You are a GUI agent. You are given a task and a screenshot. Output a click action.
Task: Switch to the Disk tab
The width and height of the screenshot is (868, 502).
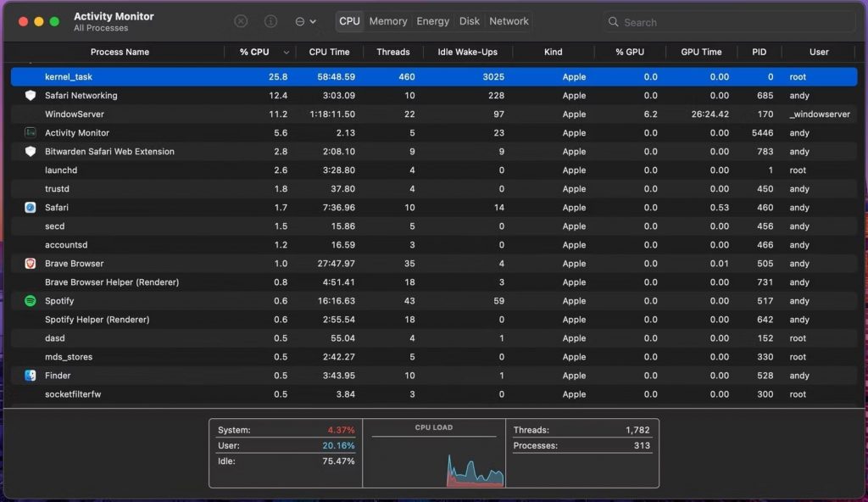click(x=470, y=21)
